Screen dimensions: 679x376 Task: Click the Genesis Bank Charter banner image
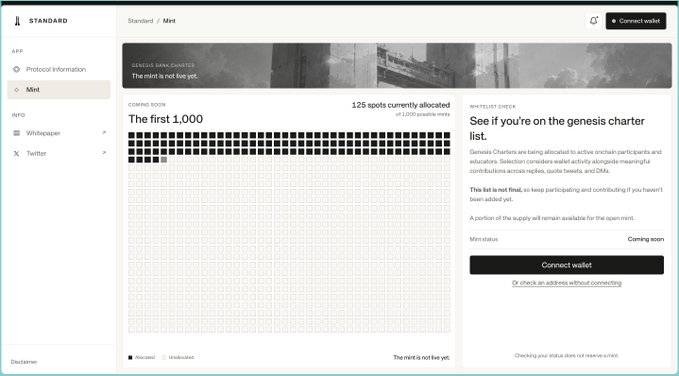[397, 65]
